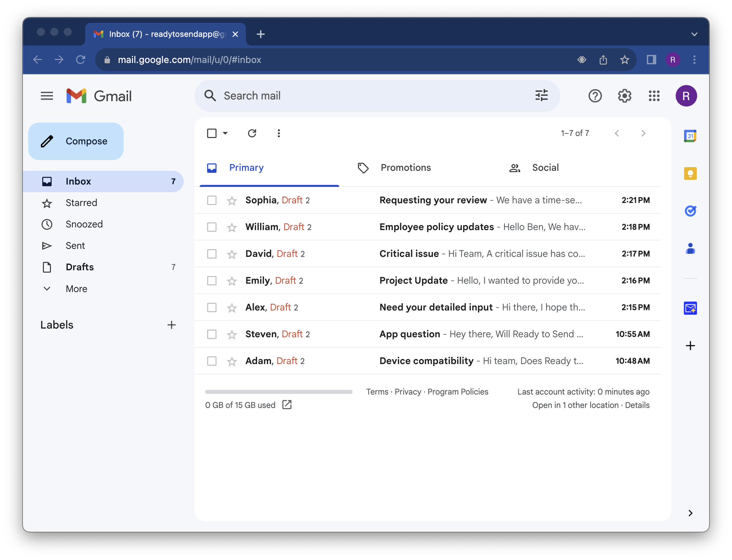Expand the select dropdown arrow
732x560 pixels.
coord(226,134)
